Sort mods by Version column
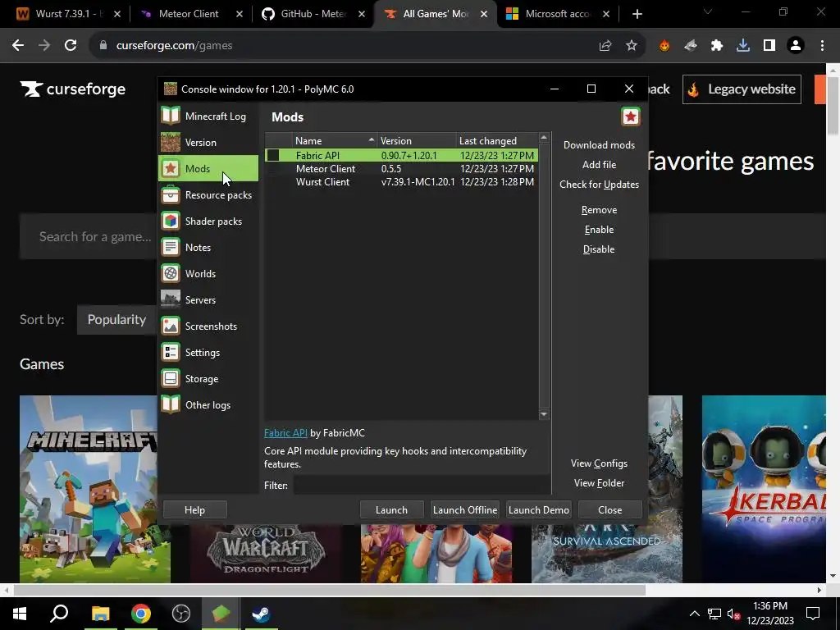Image resolution: width=840 pixels, height=630 pixels. [417, 141]
